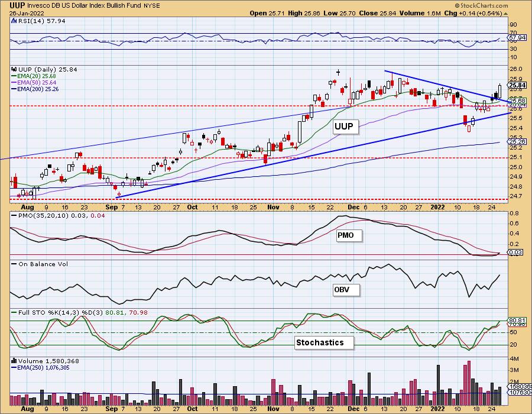Click the Volume 1,580,368 panel label
Viewport: 532px width, 414px height.
coord(48,361)
